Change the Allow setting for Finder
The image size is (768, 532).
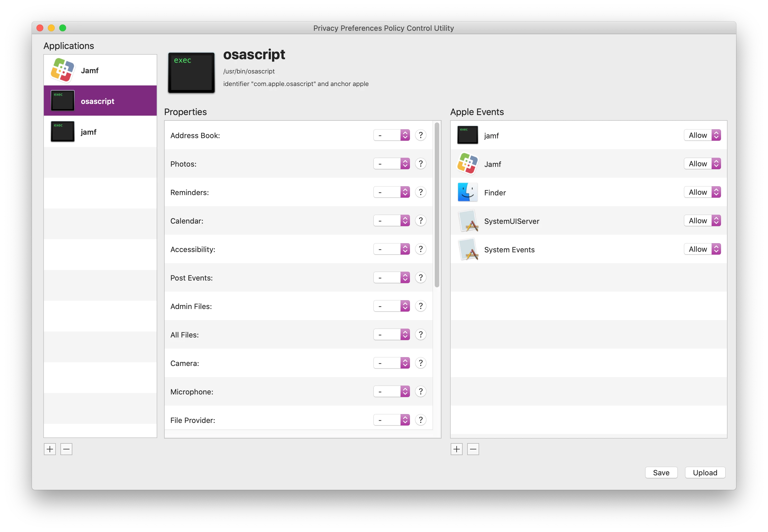[702, 192]
